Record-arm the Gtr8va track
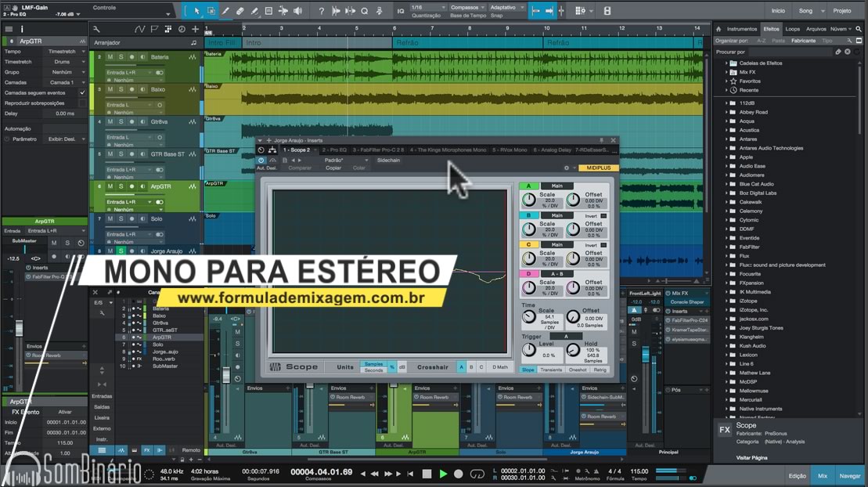Screen dimensions: 868x487 click(131, 122)
